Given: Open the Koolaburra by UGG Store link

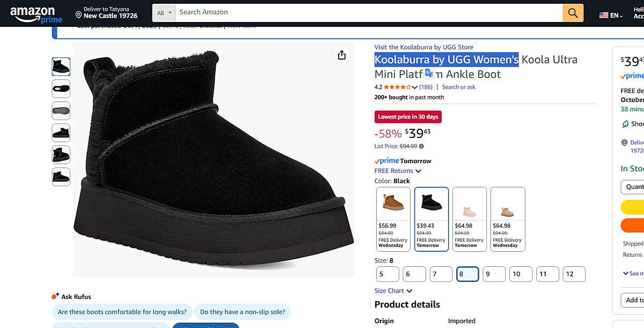Looking at the screenshot, I should click(423, 47).
